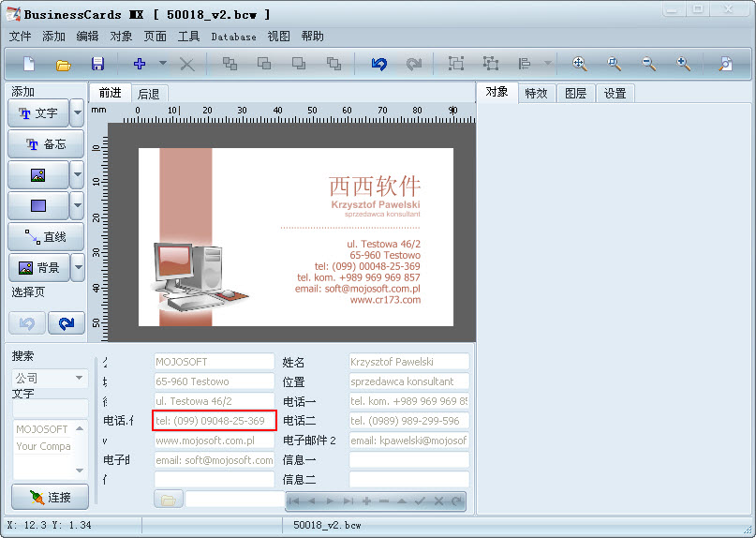The height and width of the screenshot is (538, 756).
Task: Switch to the 后退 back side tab
Action: [149, 93]
